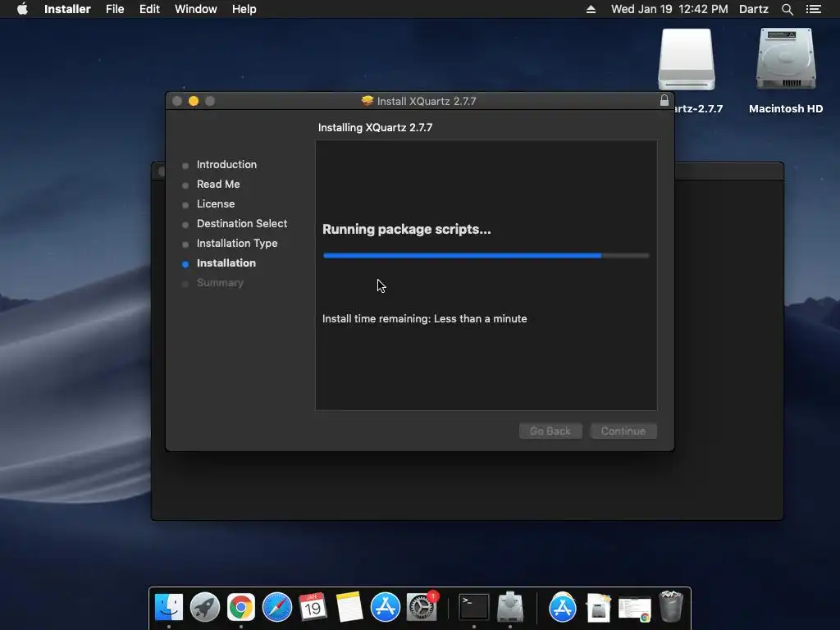This screenshot has width=840, height=630.
Task: Open Spotlight search magnifier
Action: [787, 9]
